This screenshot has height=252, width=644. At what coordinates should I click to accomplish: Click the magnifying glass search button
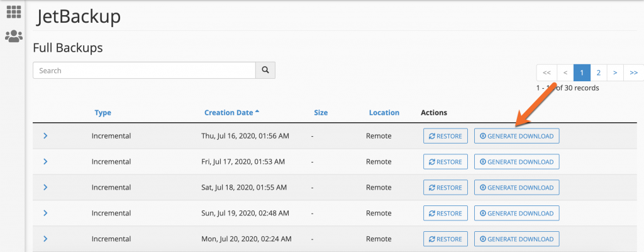pyautogui.click(x=265, y=71)
